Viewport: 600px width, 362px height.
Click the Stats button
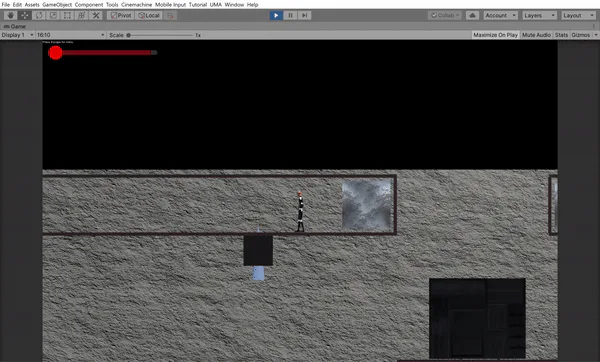[561, 35]
